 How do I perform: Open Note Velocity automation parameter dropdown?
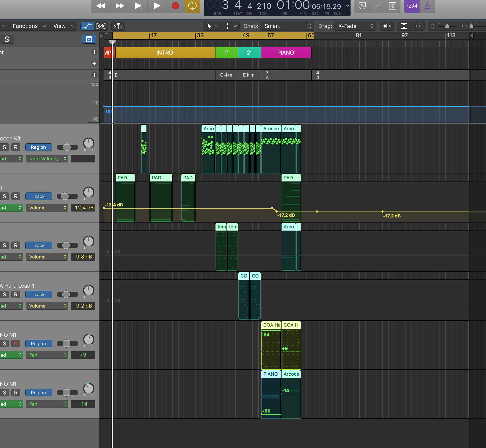[x=47, y=159]
